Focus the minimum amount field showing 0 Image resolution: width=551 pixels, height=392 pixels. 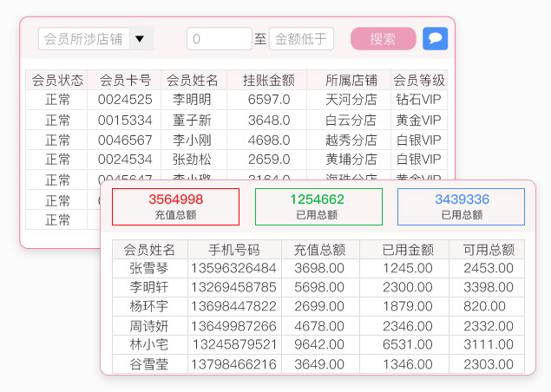click(x=219, y=39)
